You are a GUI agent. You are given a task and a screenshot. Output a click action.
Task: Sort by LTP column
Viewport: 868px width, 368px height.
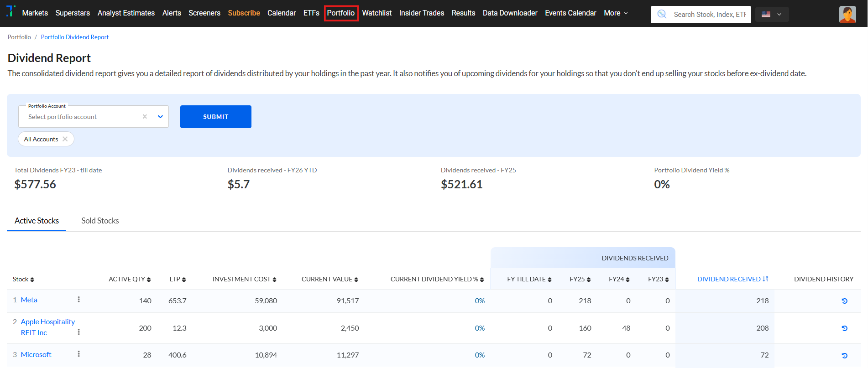(x=178, y=280)
